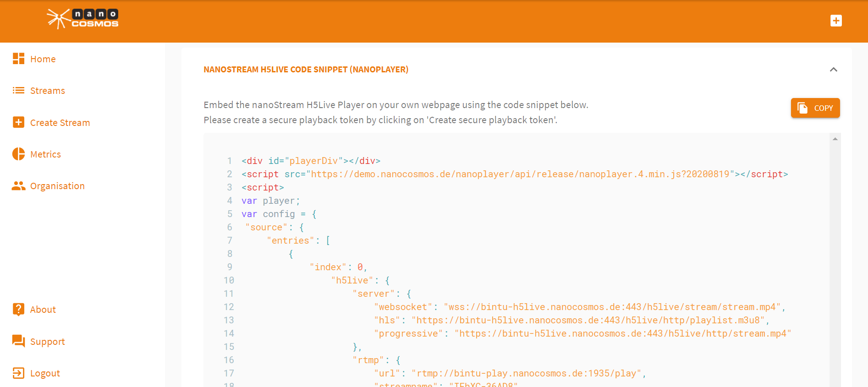Image resolution: width=868 pixels, height=387 pixels.
Task: Click the "source" key on line 6
Action: 266,227
